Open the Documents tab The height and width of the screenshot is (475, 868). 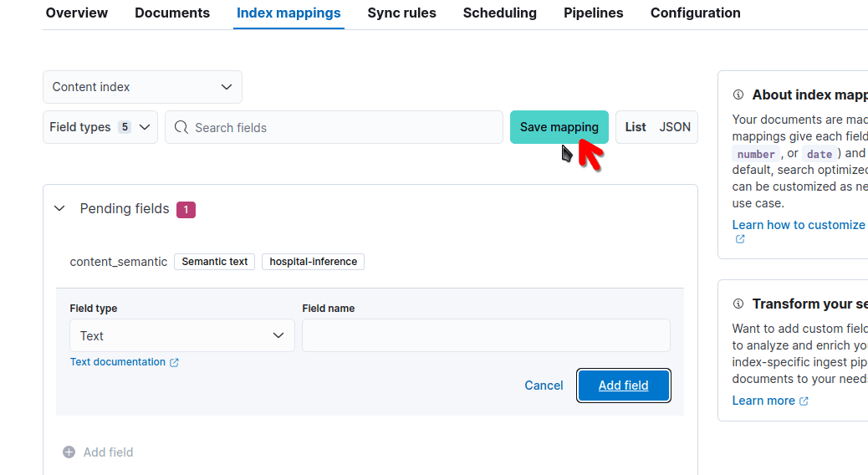[172, 13]
